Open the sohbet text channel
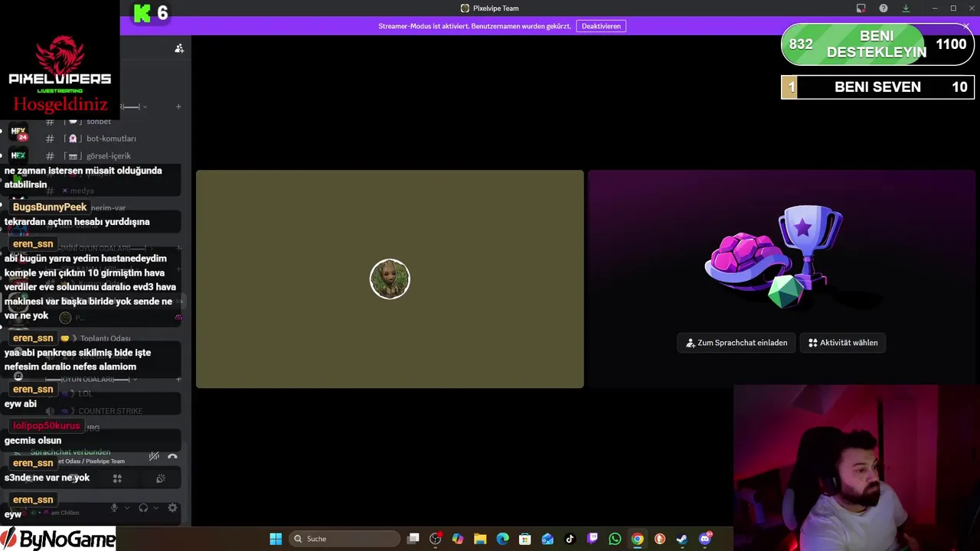Screen dimensions: 980x551 pyautogui.click(x=99, y=122)
